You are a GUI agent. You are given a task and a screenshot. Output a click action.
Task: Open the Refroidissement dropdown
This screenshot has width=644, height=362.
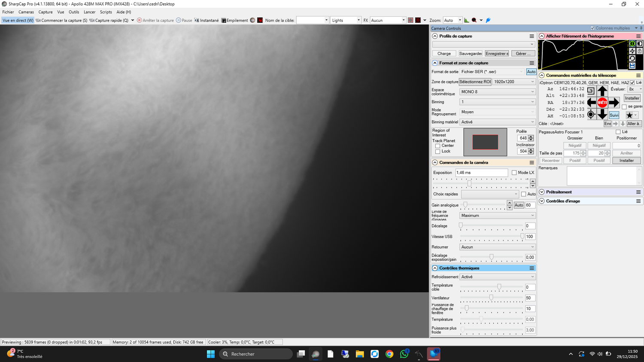click(497, 277)
